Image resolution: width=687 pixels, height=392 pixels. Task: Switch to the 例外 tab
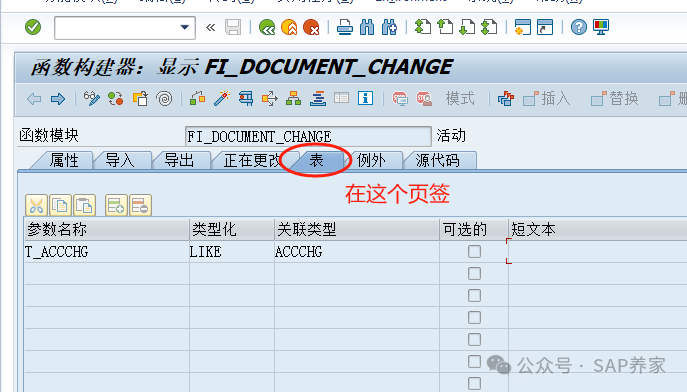click(x=371, y=160)
